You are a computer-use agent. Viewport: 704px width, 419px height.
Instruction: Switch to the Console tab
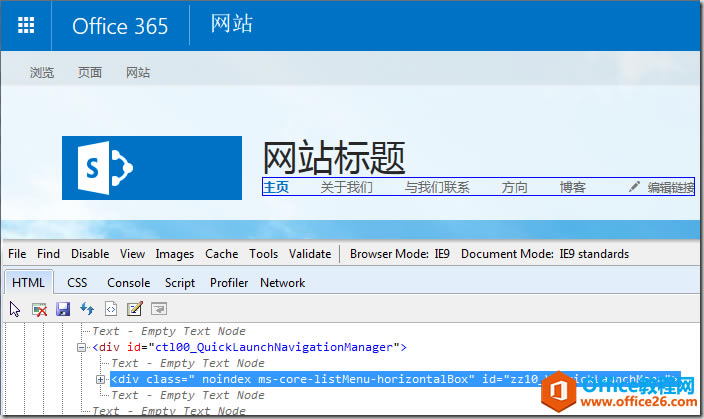point(128,283)
